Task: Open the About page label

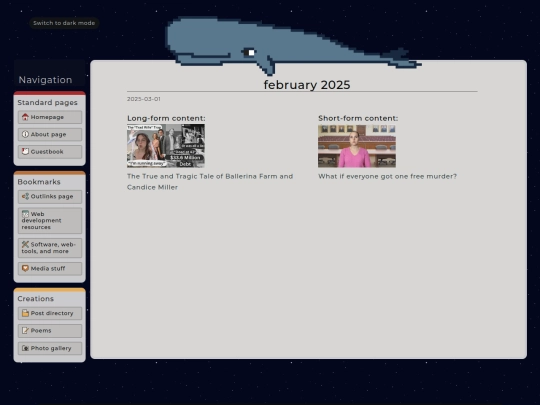Action: tap(48, 134)
